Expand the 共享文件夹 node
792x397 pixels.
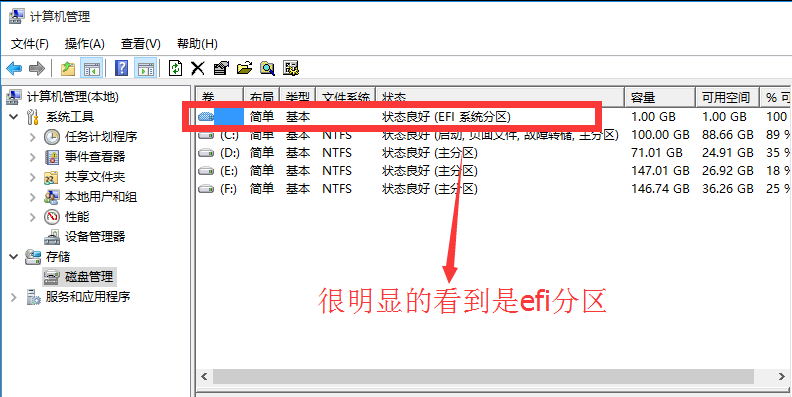pyautogui.click(x=33, y=177)
